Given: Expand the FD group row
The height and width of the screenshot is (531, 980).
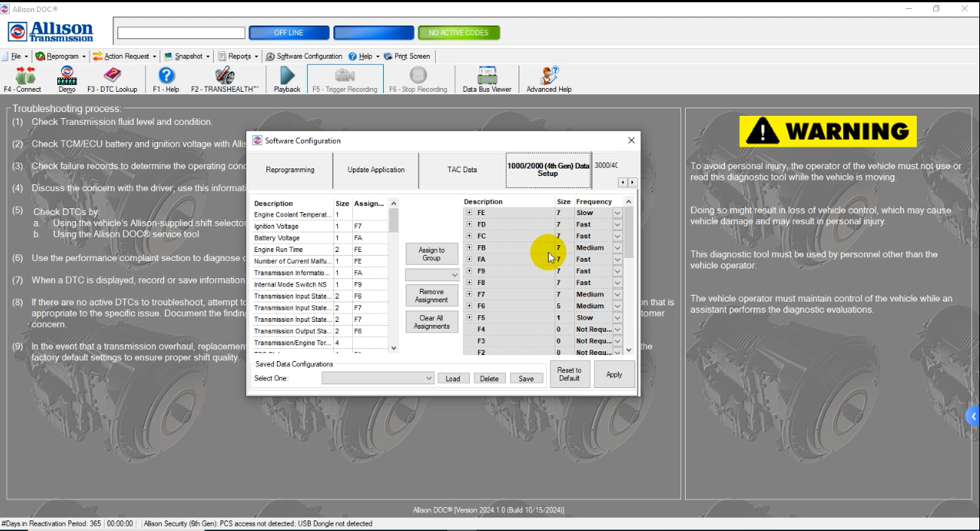Looking at the screenshot, I should tap(469, 224).
